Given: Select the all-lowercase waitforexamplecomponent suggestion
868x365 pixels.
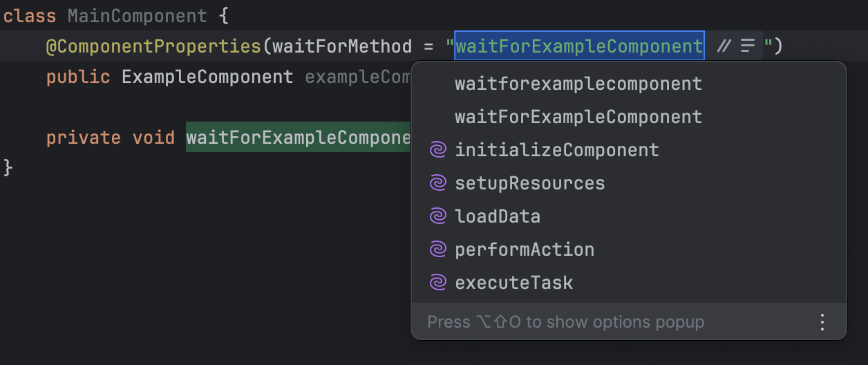Looking at the screenshot, I should click(578, 84).
